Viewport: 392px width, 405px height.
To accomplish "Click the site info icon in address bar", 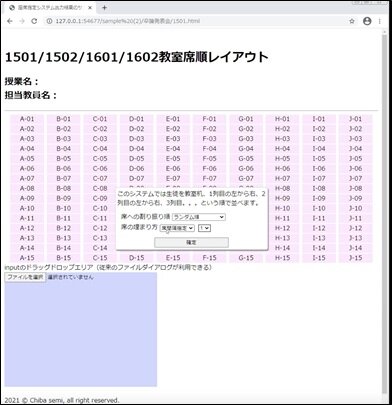I will 49,21.
